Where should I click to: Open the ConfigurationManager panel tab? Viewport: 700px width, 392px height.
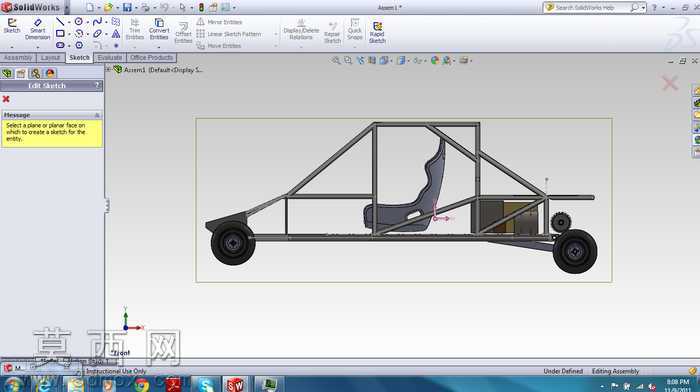coord(35,73)
